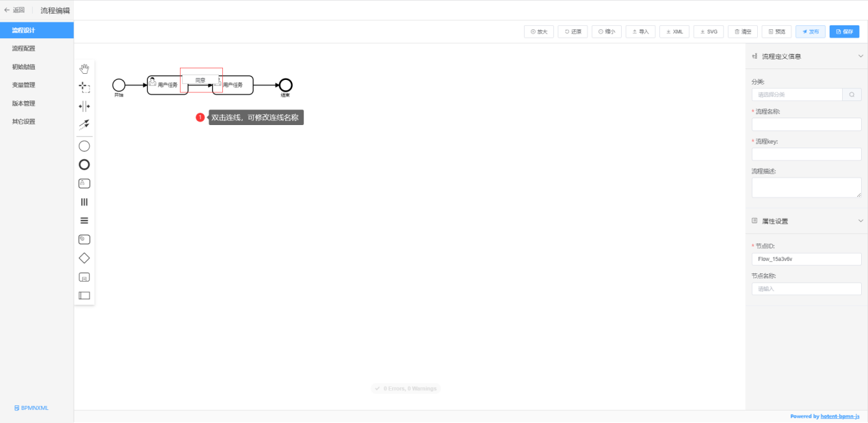
Task: Publish the process with 发布
Action: [811, 31]
